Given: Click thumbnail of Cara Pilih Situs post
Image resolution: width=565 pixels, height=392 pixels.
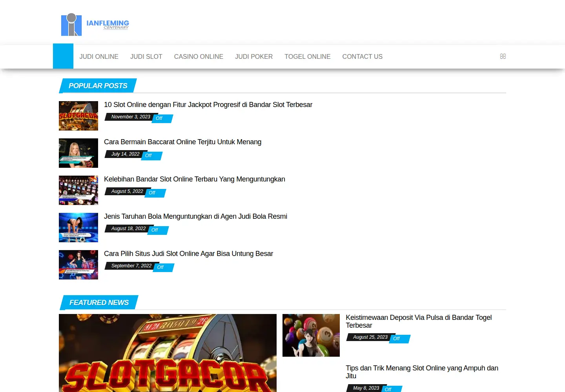Looking at the screenshot, I should [x=78, y=265].
